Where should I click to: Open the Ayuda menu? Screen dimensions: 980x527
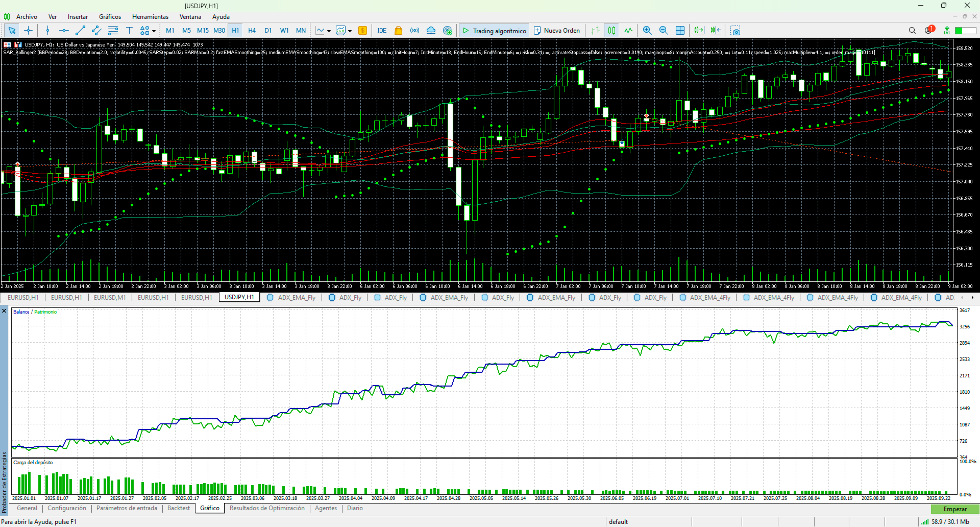click(x=221, y=17)
